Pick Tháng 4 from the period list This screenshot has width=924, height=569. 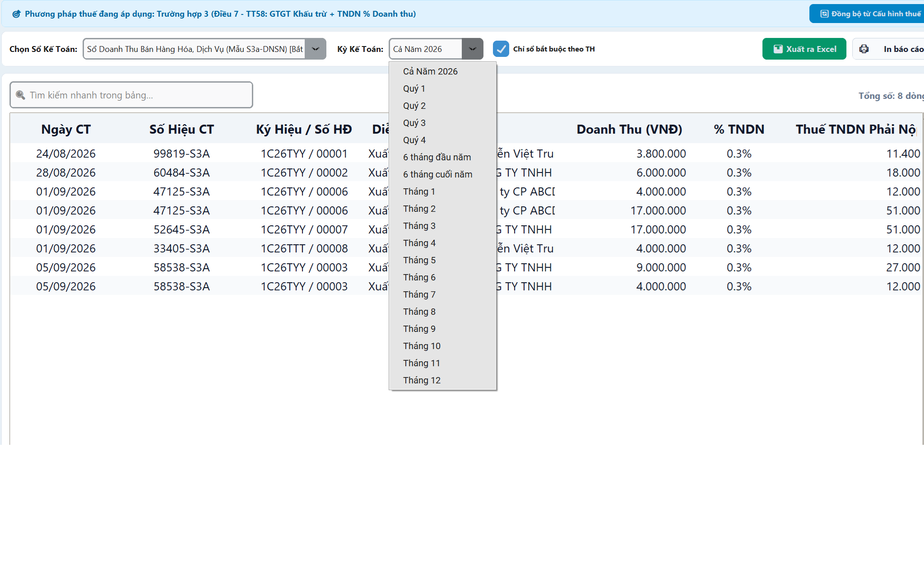pos(442,243)
